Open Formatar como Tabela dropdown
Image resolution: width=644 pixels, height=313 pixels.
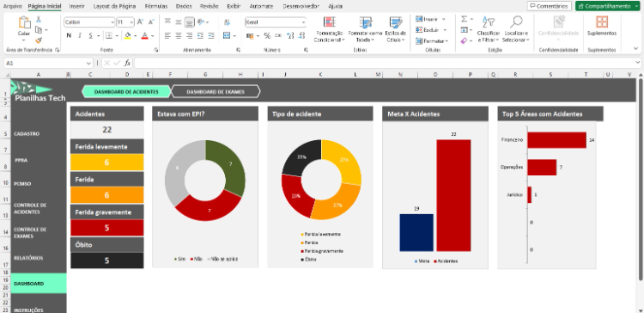pyautogui.click(x=365, y=29)
